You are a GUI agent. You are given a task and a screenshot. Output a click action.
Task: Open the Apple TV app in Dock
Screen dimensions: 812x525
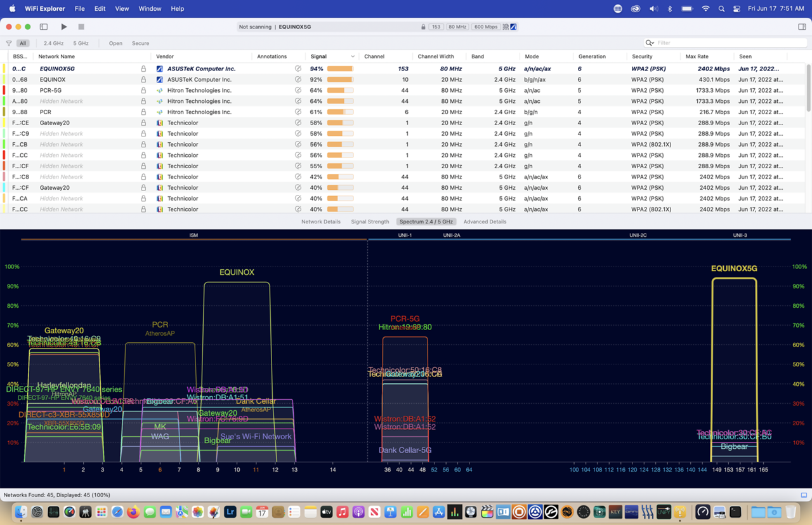point(326,512)
